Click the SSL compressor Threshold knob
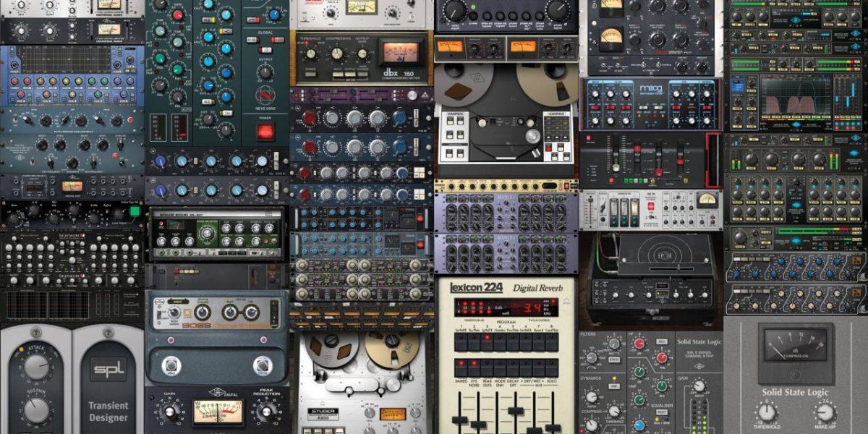 pyautogui.click(x=766, y=413)
